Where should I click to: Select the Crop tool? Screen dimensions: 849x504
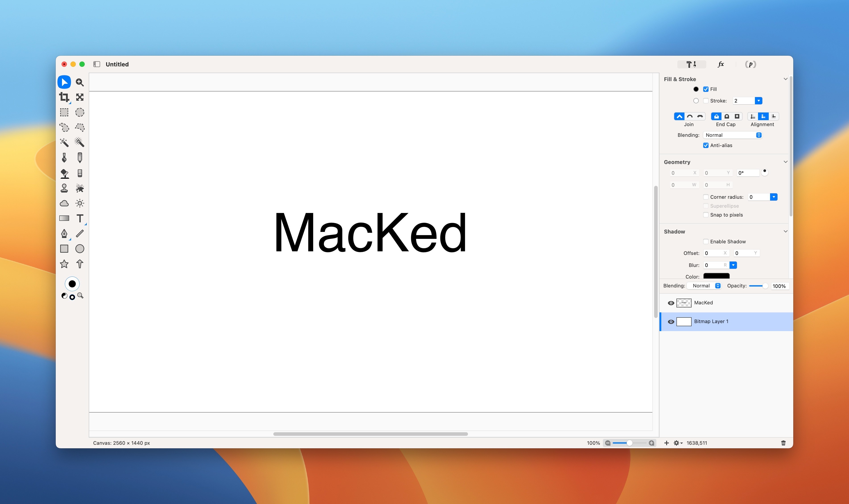pyautogui.click(x=64, y=97)
